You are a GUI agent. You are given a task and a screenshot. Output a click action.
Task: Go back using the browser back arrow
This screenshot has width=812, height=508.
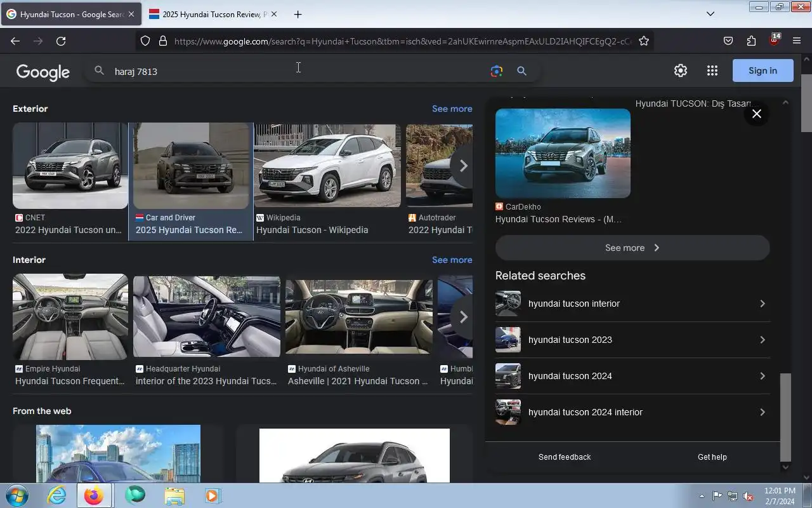click(15, 41)
